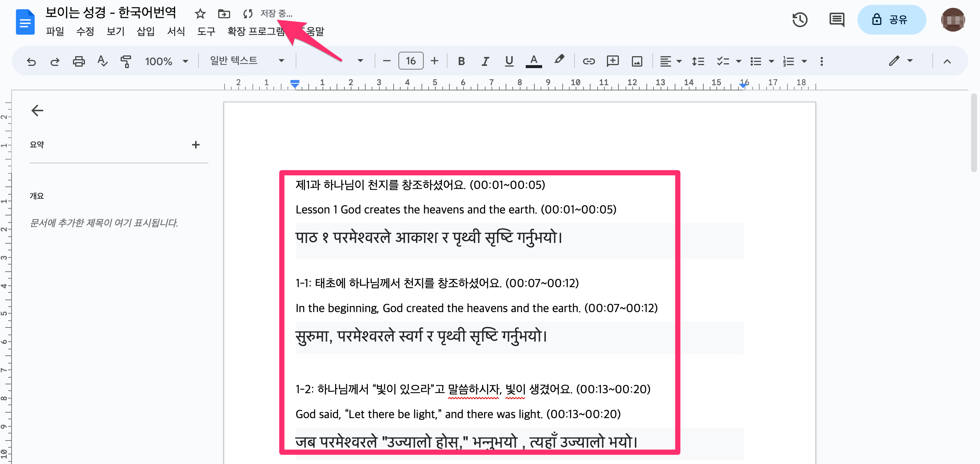This screenshot has width=980, height=464.
Task: Open the 삽입 menu
Action: [x=145, y=31]
